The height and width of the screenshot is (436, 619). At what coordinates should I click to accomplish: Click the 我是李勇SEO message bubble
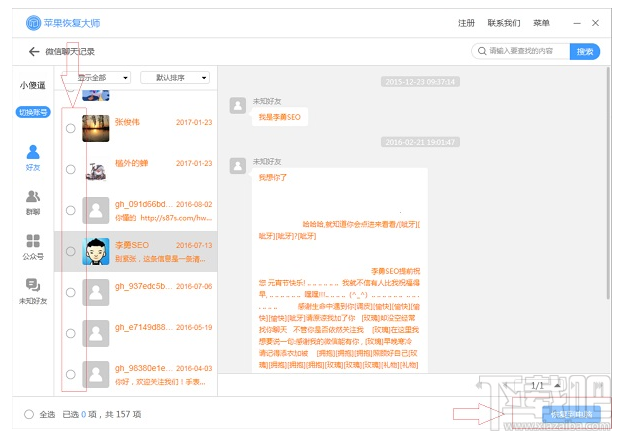pos(279,117)
